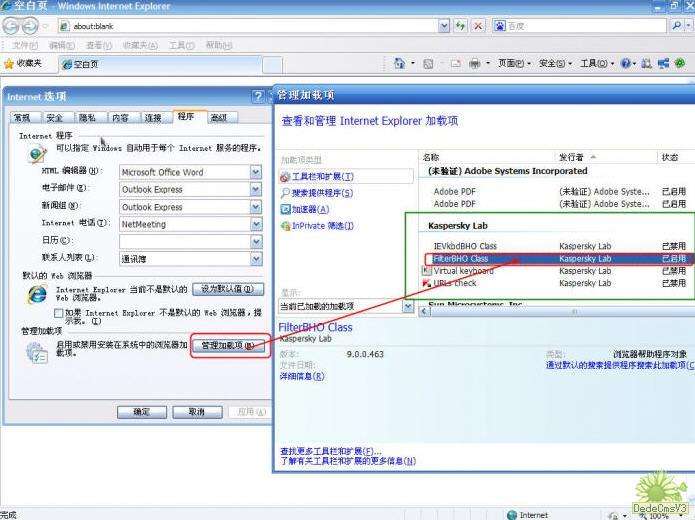The width and height of the screenshot is (695, 520).
Task: Click the 确定 button
Action: (142, 412)
